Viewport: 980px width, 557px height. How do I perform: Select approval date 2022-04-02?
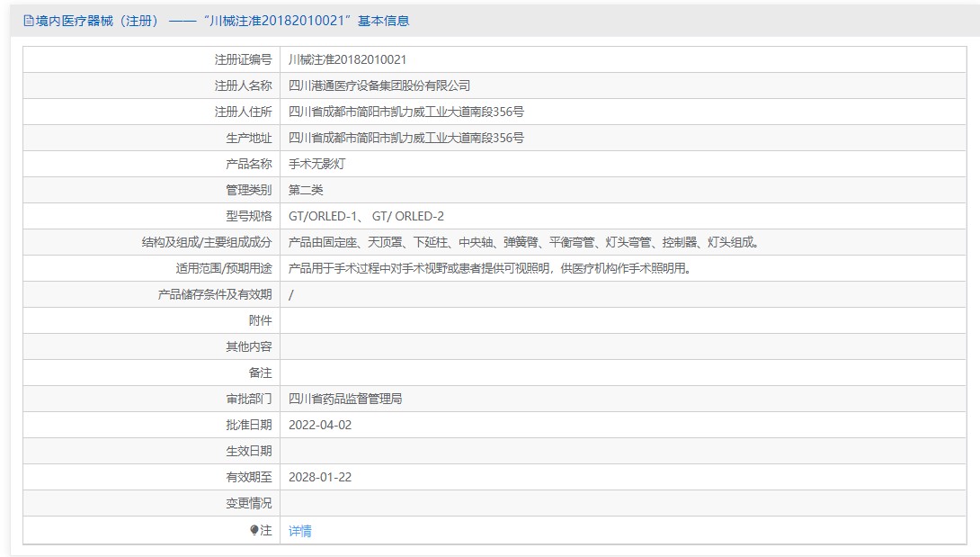320,425
